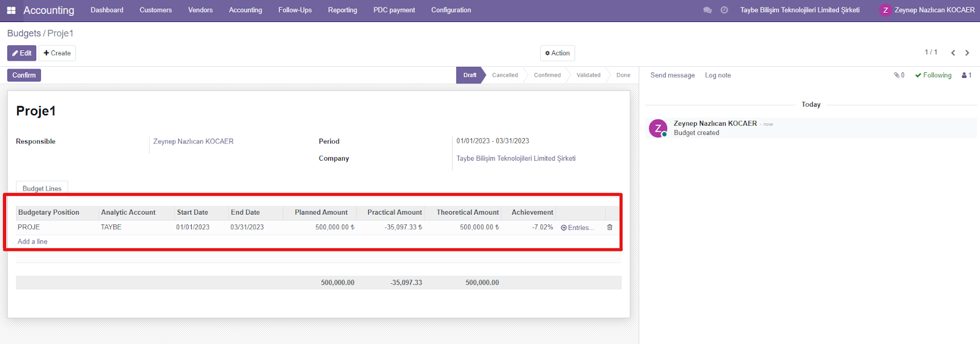Click Send message in chatter

pyautogui.click(x=673, y=75)
